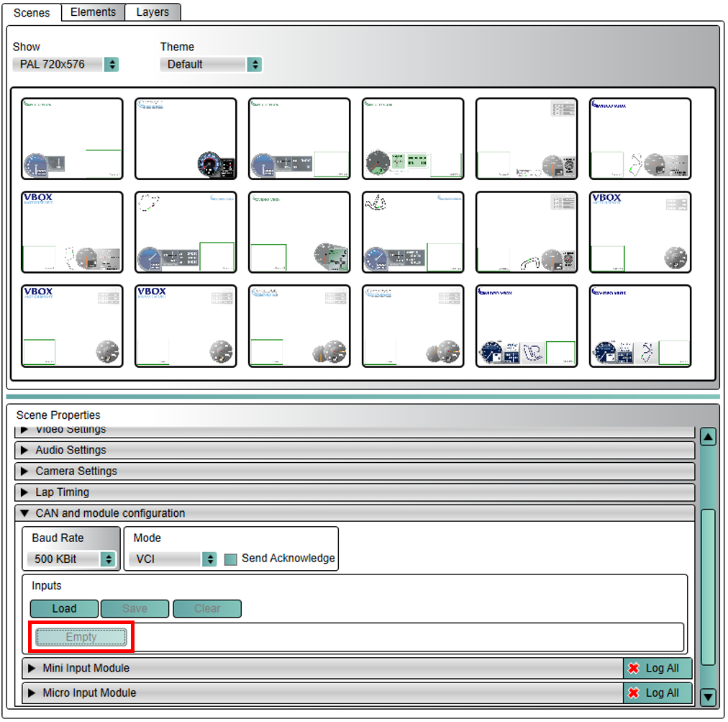Open the Theme Default dropdown
The image size is (728, 722).
(x=211, y=64)
